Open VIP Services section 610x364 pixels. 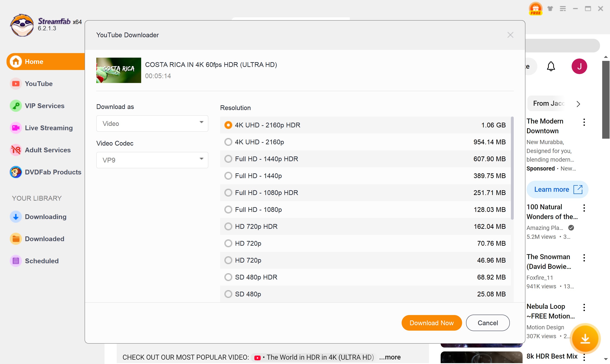pos(45,106)
